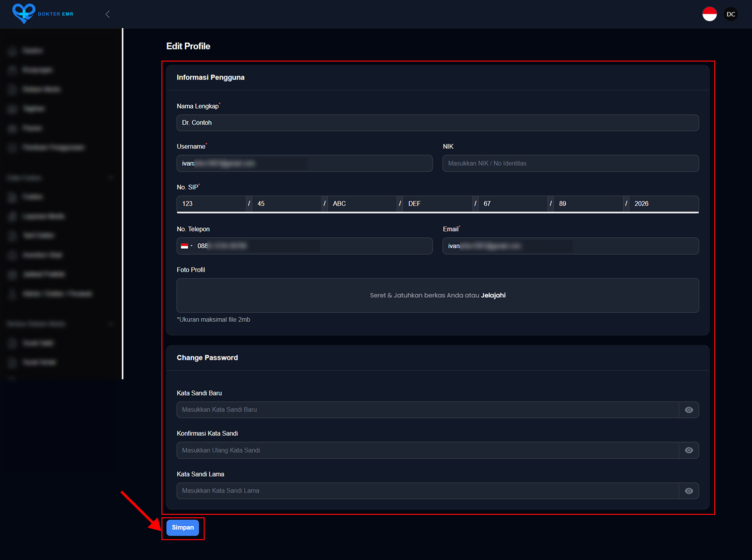
Task: Click the Ukuran maksimal file 2mb note
Action: point(214,320)
